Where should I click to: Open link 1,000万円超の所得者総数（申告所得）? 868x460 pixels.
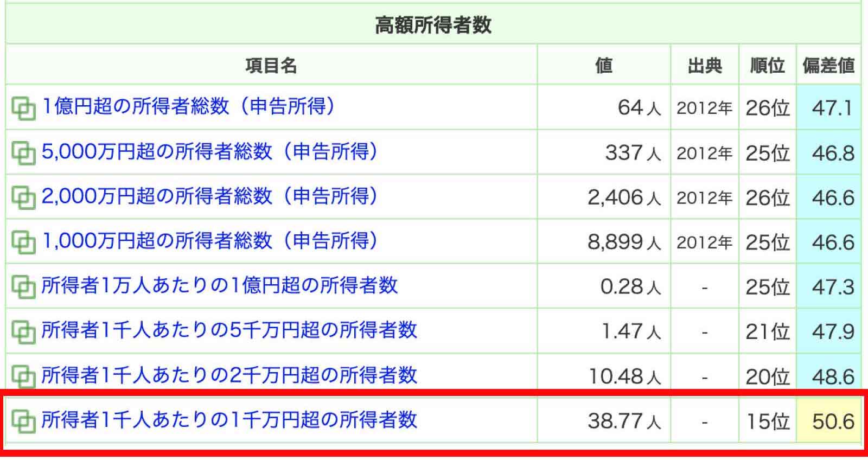coord(210,240)
